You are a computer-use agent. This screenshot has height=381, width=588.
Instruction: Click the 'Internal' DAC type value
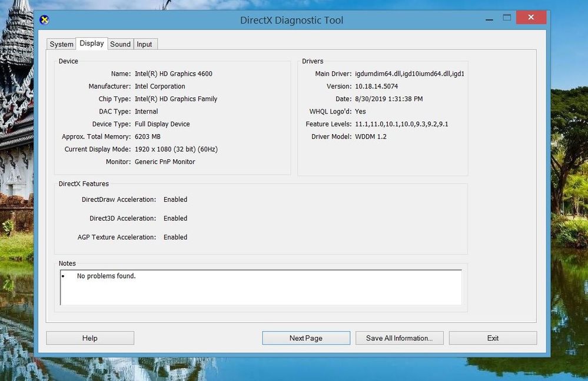[x=146, y=112]
